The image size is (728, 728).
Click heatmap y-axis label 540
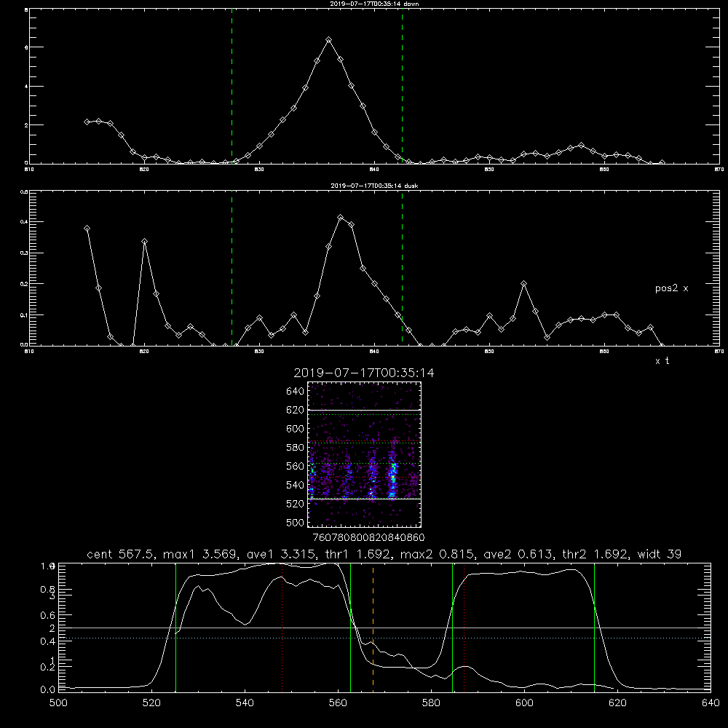tap(296, 485)
